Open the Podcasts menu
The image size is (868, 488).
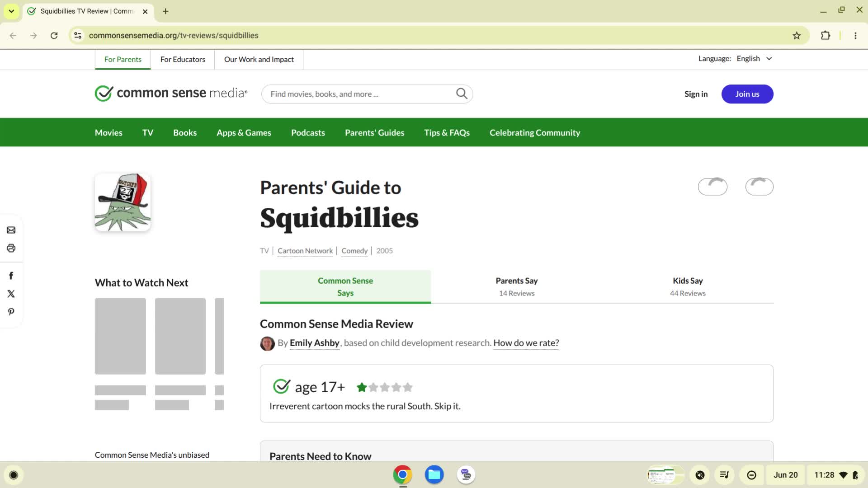tap(308, 132)
